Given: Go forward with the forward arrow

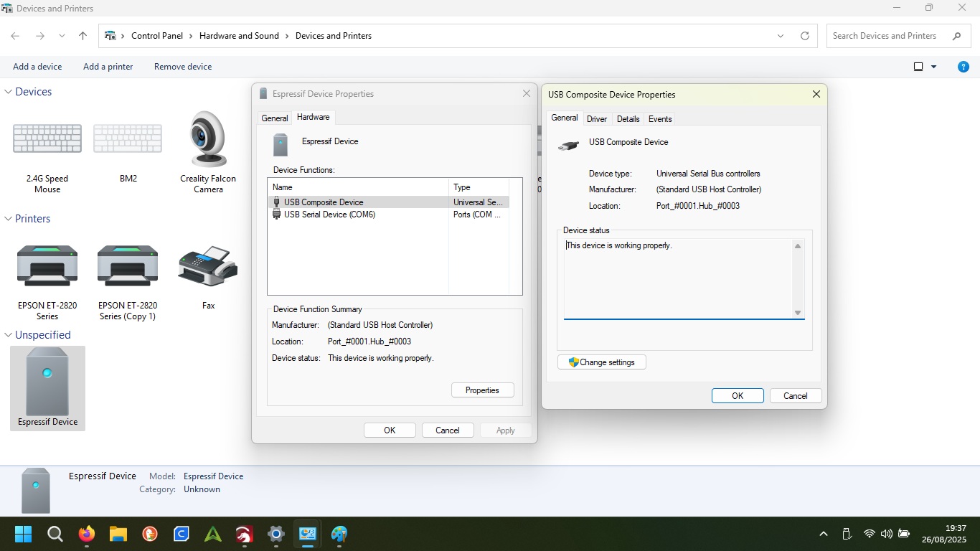Looking at the screenshot, I should [x=40, y=36].
